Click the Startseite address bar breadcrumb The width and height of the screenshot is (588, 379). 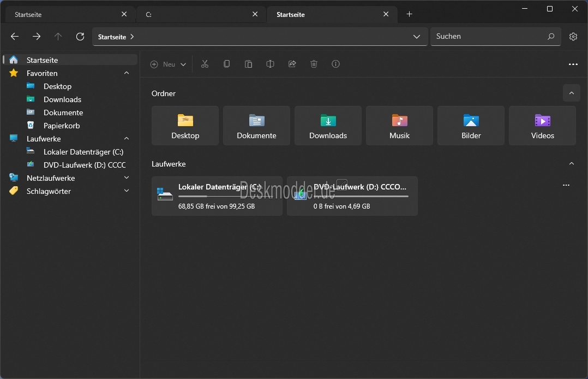point(112,37)
